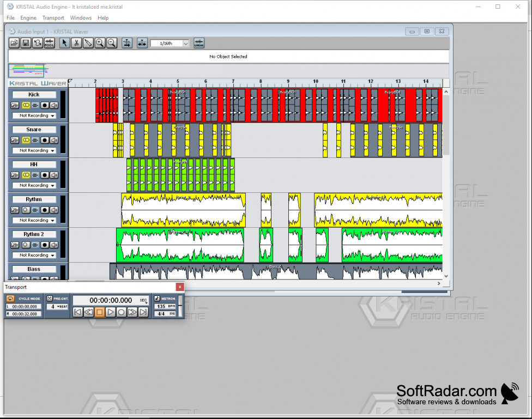Arm record on the Kick track

[45, 105]
